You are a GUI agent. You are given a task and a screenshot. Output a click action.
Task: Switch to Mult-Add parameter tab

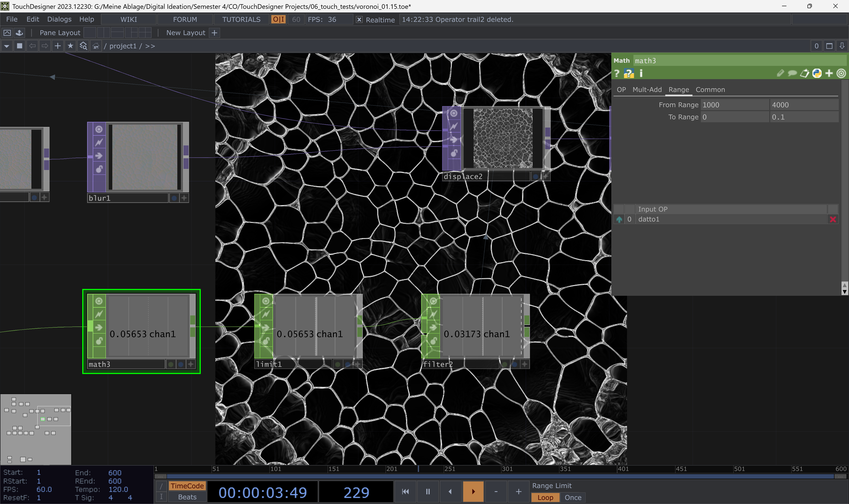pos(647,90)
